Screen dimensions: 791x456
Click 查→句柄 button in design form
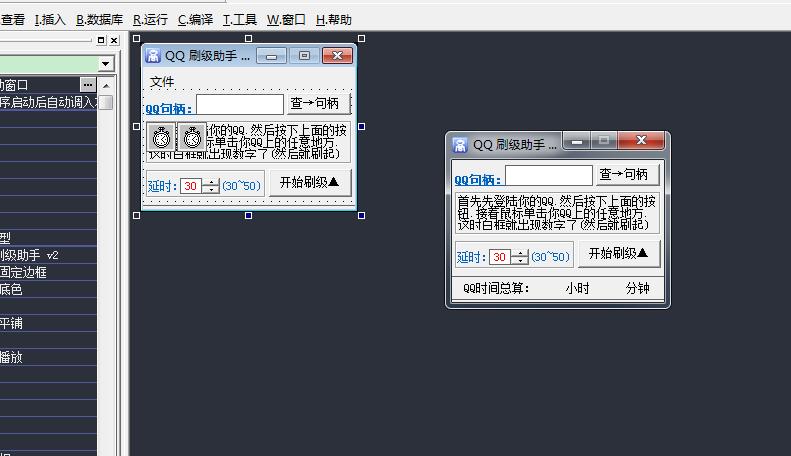(x=318, y=103)
